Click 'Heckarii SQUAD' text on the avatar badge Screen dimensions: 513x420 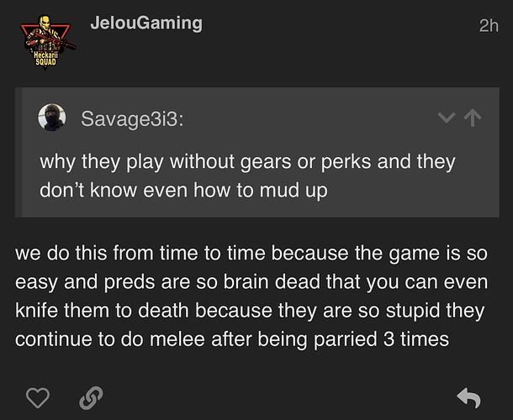click(x=45, y=59)
